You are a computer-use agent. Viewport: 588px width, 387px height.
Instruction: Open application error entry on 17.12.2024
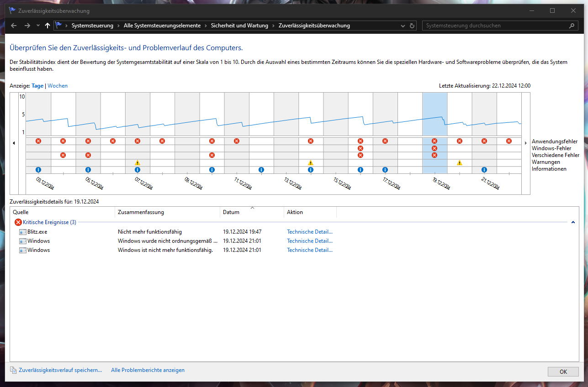[385, 141]
